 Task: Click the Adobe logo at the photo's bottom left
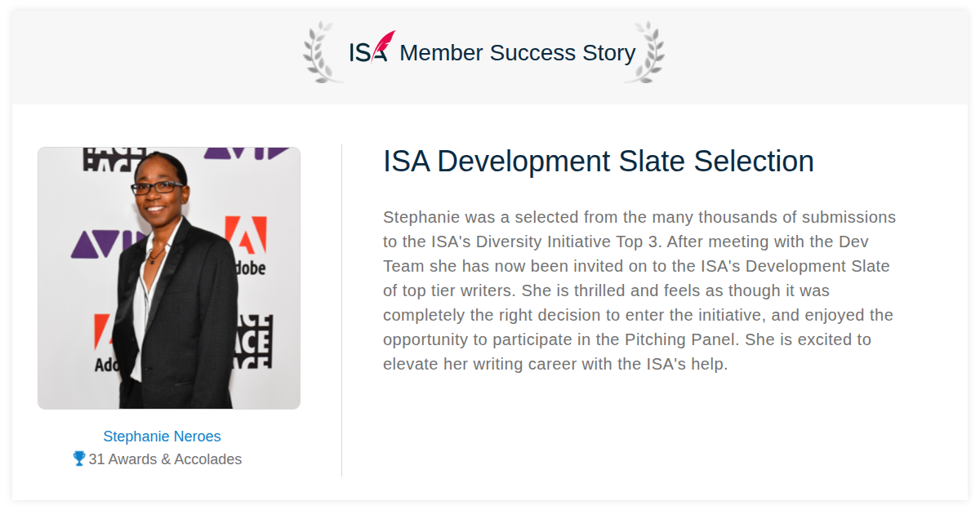pyautogui.click(x=106, y=343)
